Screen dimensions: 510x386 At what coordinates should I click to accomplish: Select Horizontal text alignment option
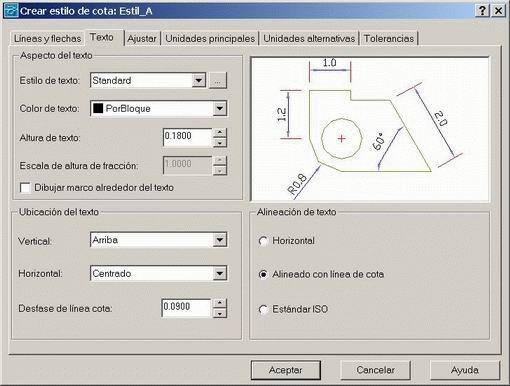263,241
